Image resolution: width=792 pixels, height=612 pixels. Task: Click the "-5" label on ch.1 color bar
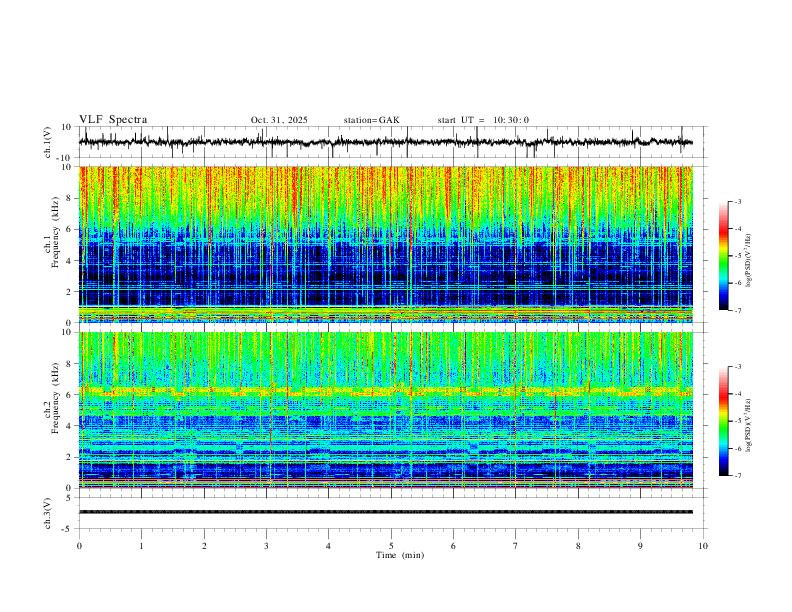click(x=737, y=256)
